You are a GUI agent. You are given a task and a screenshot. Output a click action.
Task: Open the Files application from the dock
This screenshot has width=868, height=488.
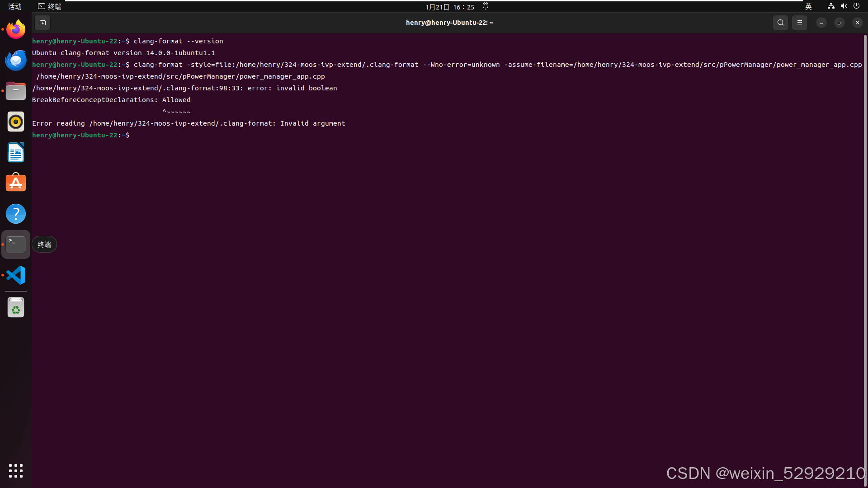pos(16,91)
